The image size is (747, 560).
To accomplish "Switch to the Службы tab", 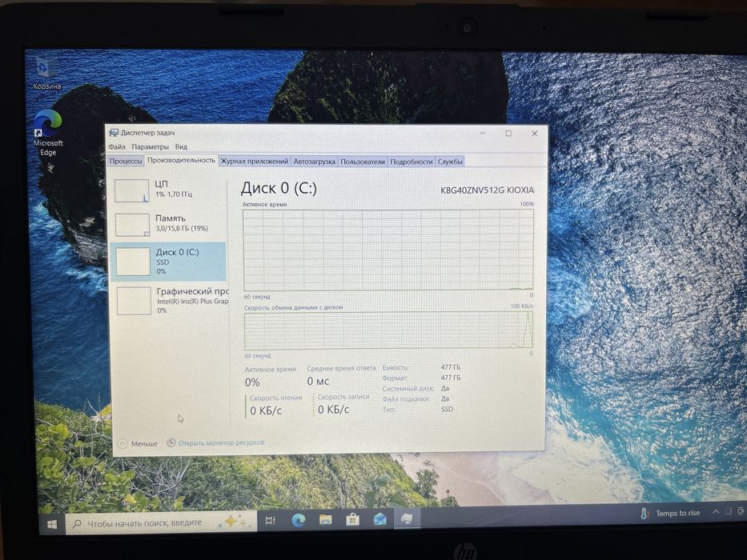I will coord(450,162).
